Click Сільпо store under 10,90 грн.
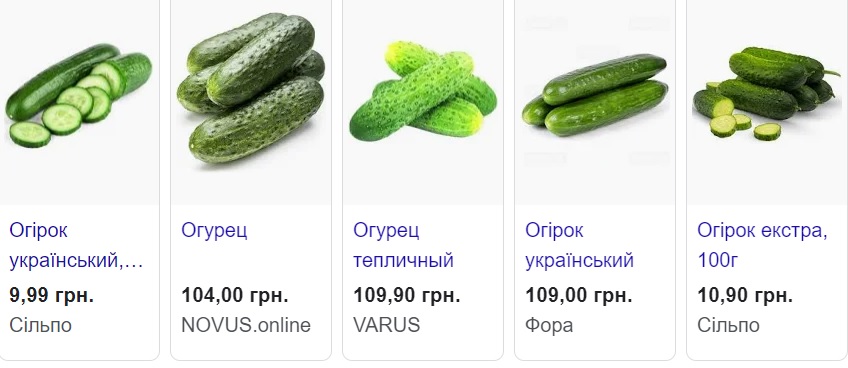This screenshot has width=848, height=368. tap(728, 325)
